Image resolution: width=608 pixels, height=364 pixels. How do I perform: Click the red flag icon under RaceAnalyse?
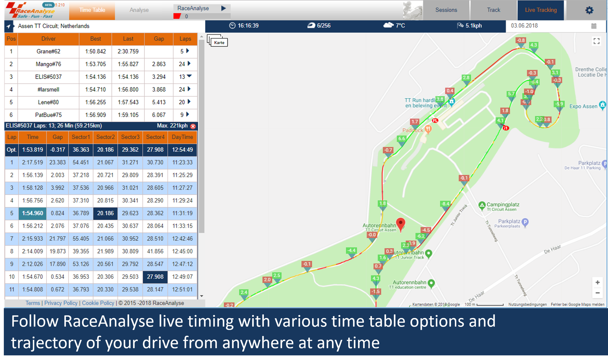point(177,16)
